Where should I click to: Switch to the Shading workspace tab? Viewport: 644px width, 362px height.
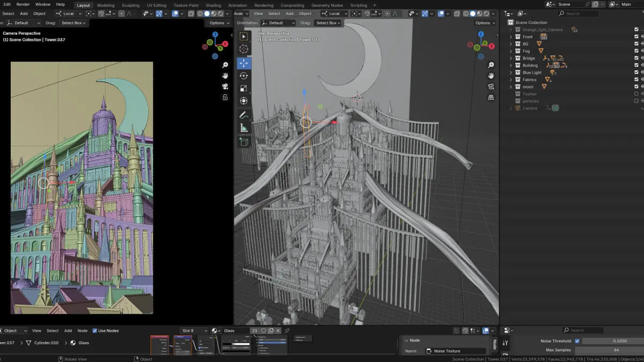pos(213,5)
